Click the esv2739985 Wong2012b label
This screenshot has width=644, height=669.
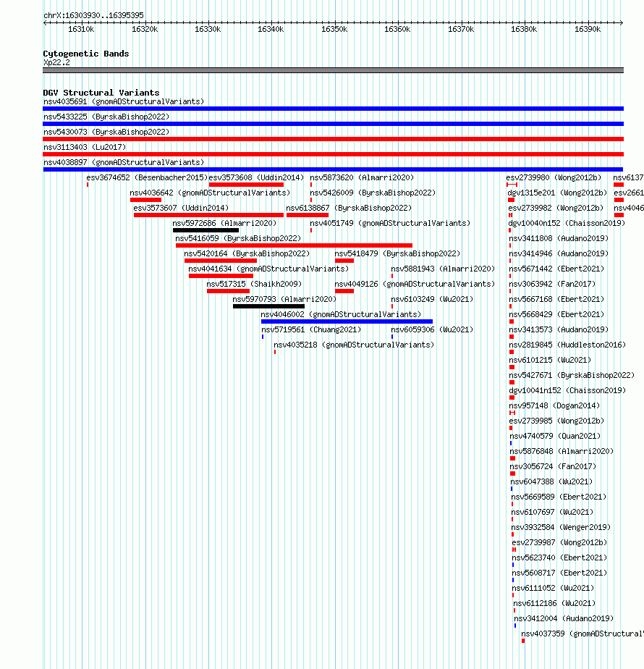point(556,421)
